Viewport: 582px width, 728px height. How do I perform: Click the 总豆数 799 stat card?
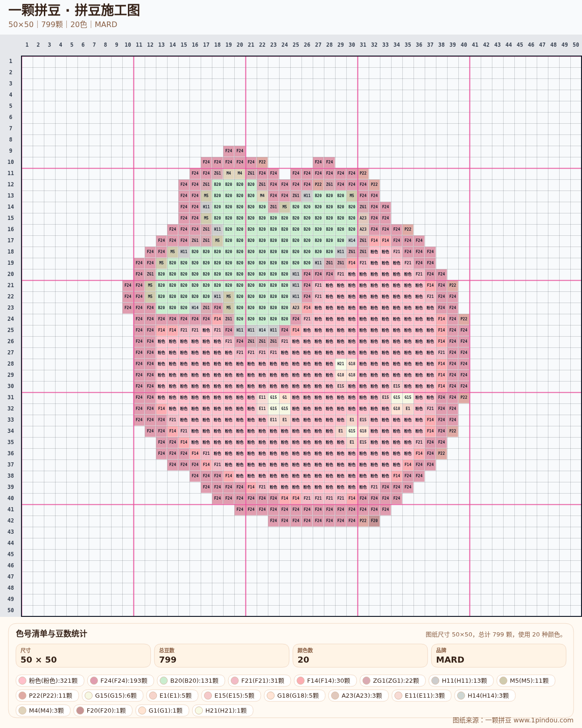(x=222, y=656)
